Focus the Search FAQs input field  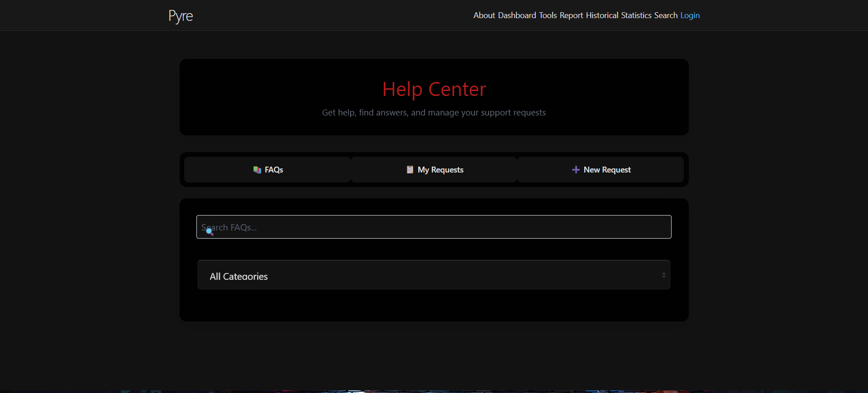[434, 227]
